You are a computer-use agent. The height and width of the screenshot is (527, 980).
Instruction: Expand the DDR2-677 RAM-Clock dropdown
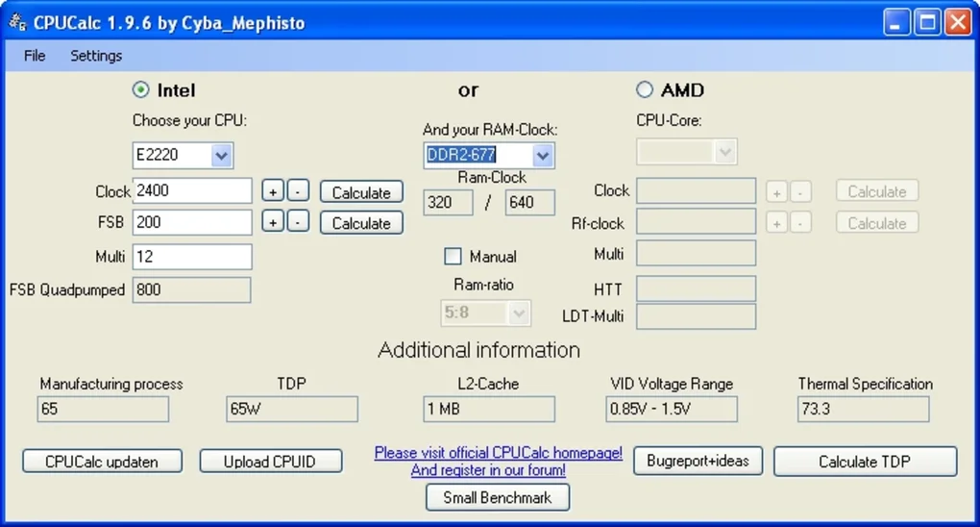543,155
